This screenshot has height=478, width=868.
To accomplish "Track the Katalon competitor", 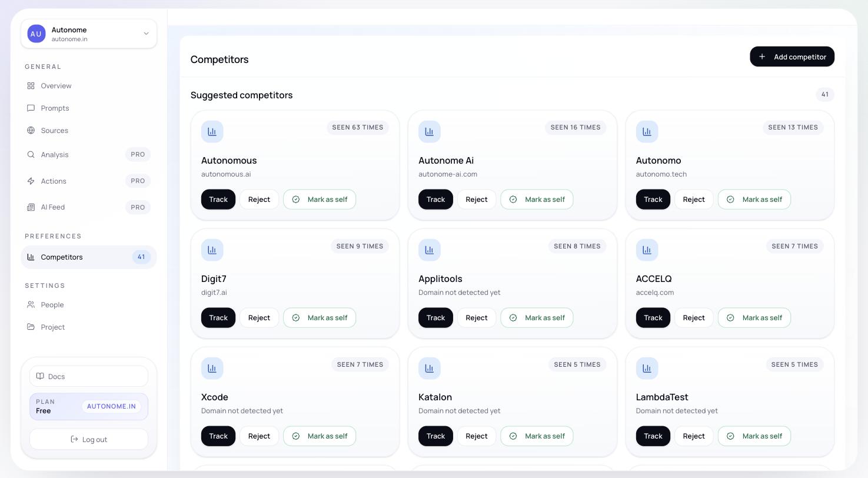I will [435, 436].
